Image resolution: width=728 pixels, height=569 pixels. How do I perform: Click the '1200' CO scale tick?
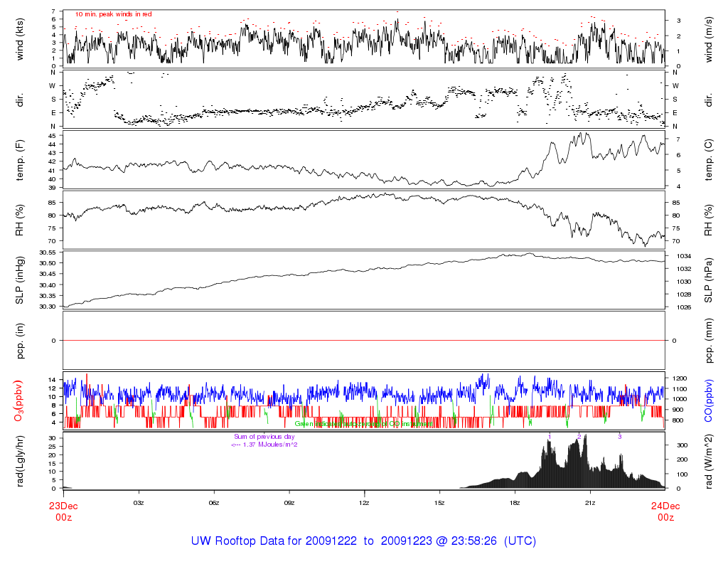point(679,378)
